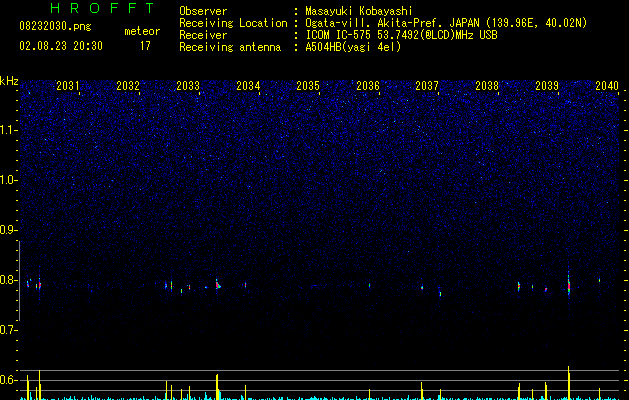Click the 2036 time marker
This screenshot has height=400, width=629.
tap(367, 85)
